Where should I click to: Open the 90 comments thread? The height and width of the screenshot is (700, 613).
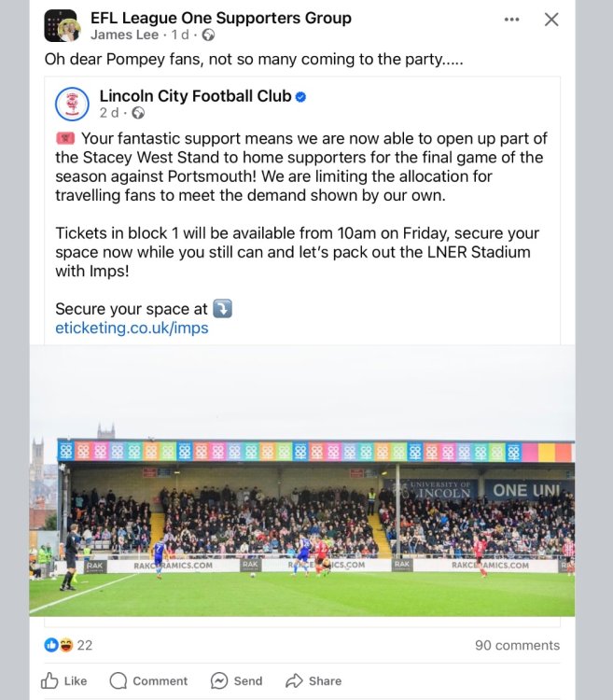point(517,645)
